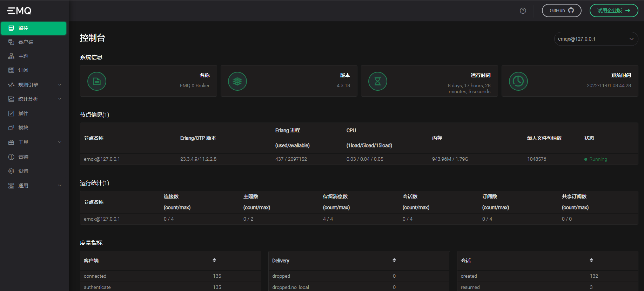Click the memory value 943.96M / 1.79G
The width and height of the screenshot is (644, 291).
[x=450, y=159]
